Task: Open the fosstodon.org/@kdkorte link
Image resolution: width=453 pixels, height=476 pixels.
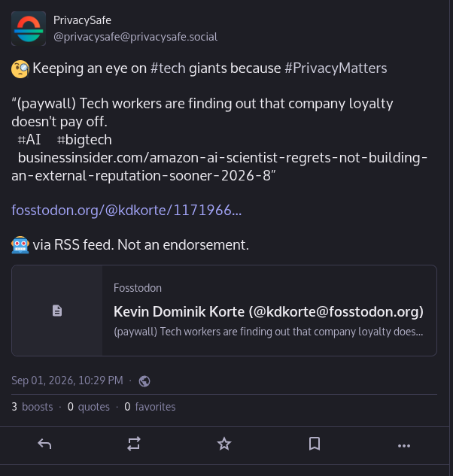Action: click(126, 210)
